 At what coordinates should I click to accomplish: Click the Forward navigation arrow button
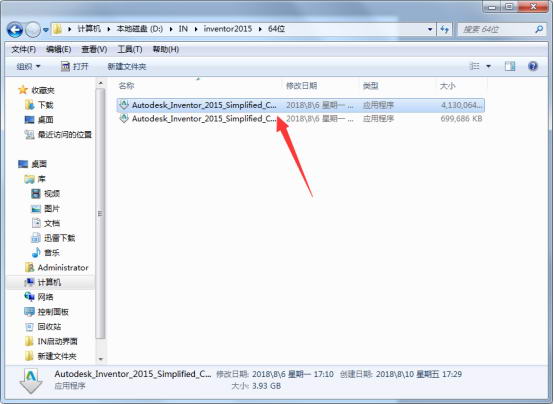click(33, 30)
